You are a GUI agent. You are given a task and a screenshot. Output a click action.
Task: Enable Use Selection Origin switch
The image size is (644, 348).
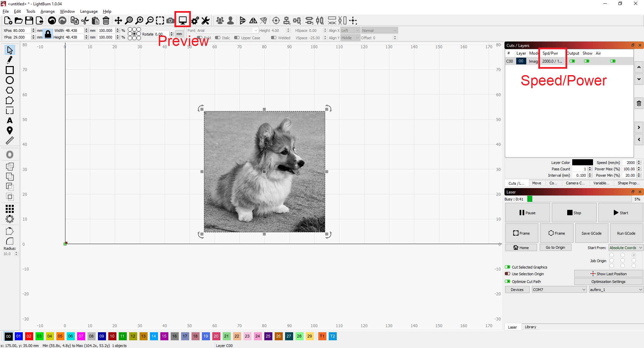507,274
